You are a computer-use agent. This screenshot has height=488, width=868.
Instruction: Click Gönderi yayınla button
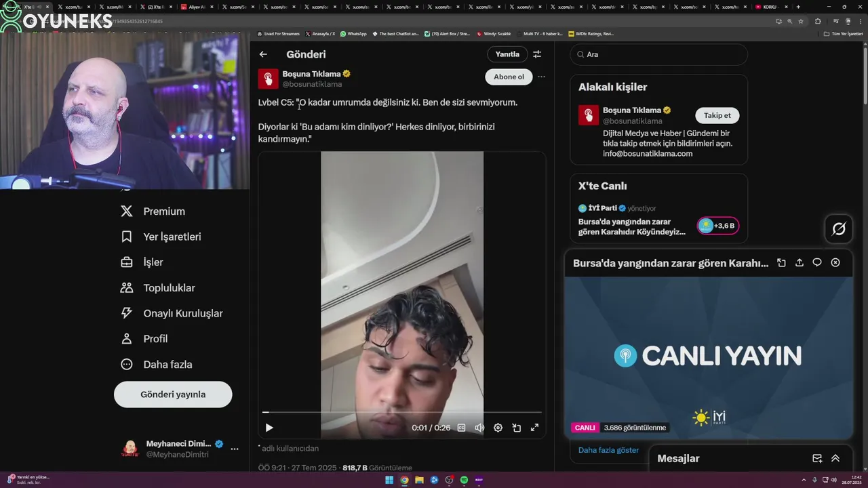coord(173,394)
